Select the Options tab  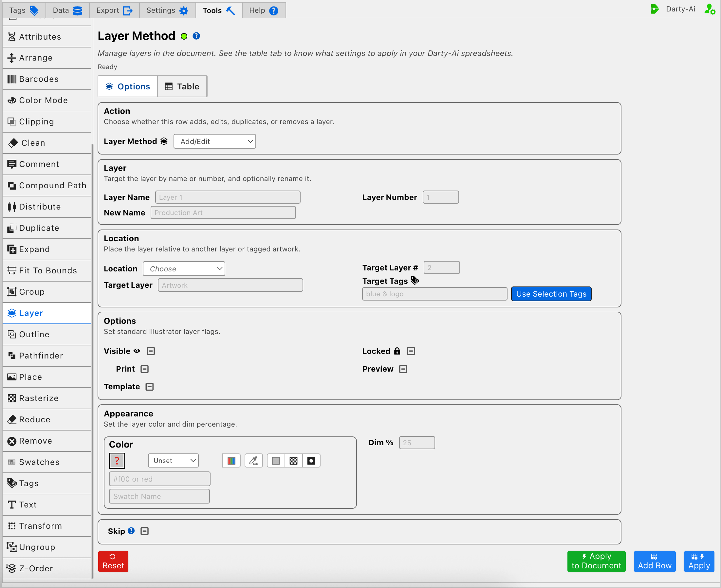[x=128, y=86]
